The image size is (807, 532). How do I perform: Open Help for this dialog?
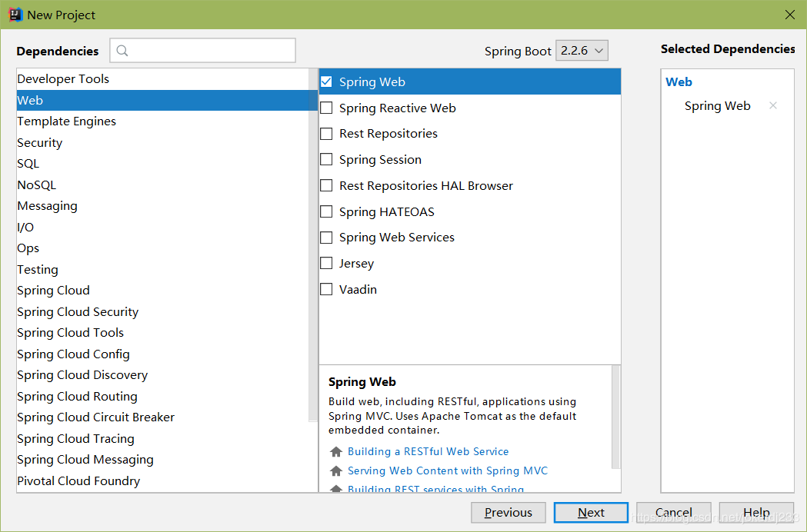pyautogui.click(x=756, y=513)
